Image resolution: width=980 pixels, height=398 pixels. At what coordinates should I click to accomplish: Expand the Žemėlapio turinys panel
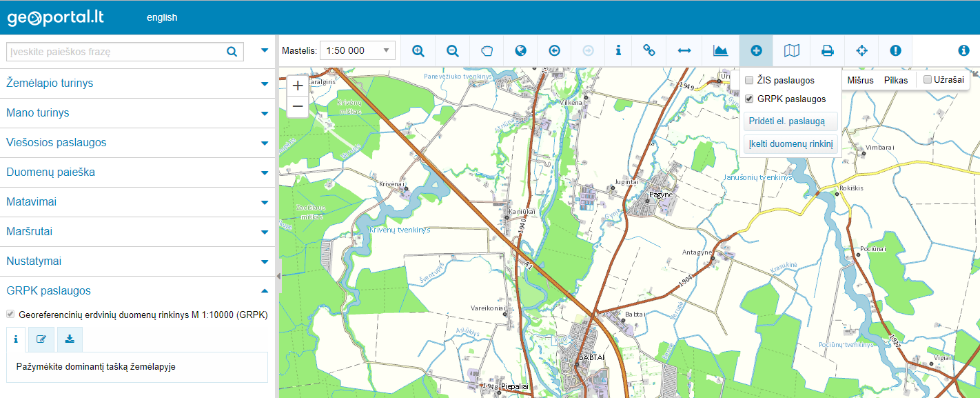[x=138, y=83]
